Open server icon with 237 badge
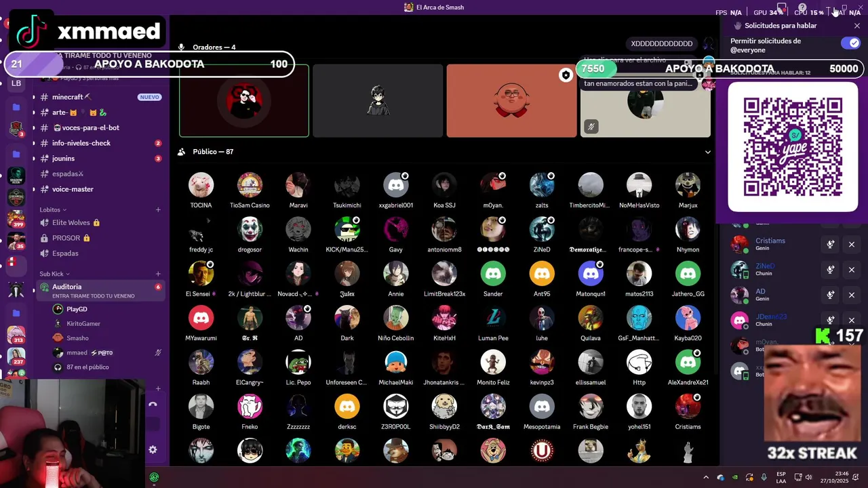The width and height of the screenshot is (868, 488). (x=16, y=357)
